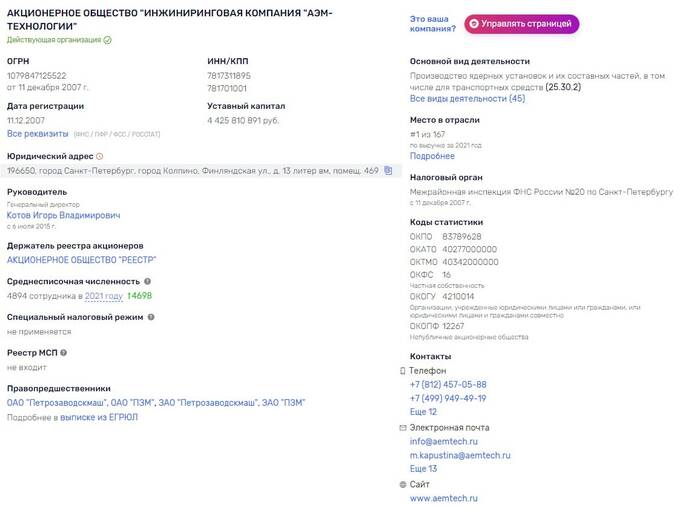This screenshot has width=680, height=508.
Task: Open Подробнее under Место в отрасли
Action: pyautogui.click(x=432, y=156)
